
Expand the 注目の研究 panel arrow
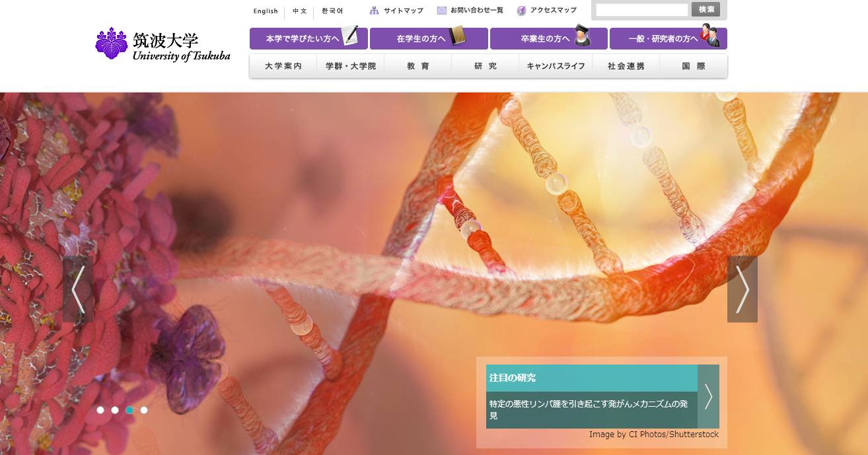708,397
